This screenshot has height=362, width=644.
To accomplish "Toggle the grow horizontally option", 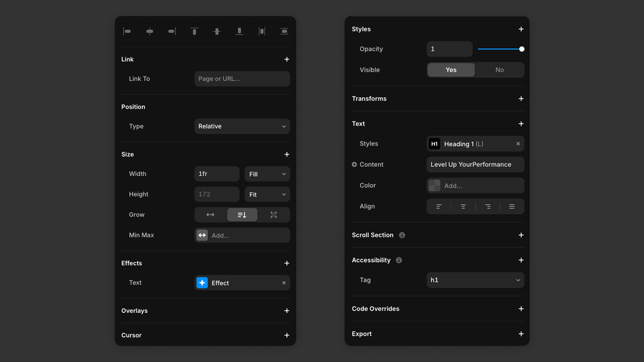I will tap(210, 215).
